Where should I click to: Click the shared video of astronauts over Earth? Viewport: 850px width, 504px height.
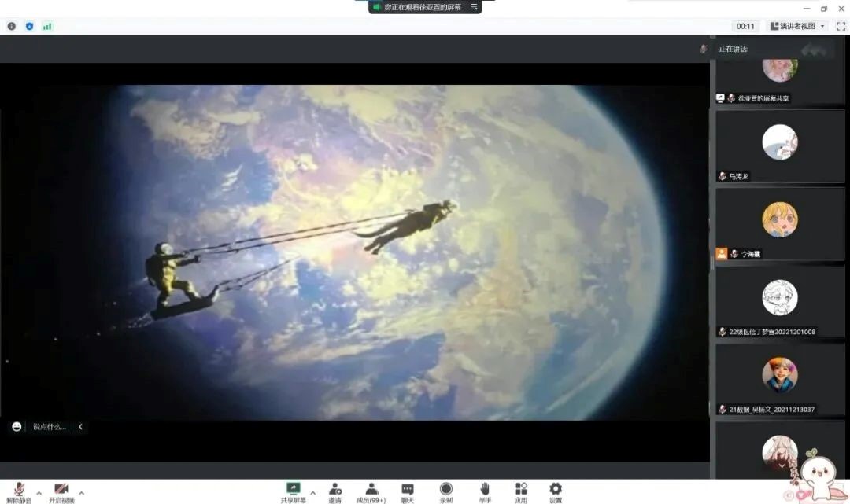355,252
